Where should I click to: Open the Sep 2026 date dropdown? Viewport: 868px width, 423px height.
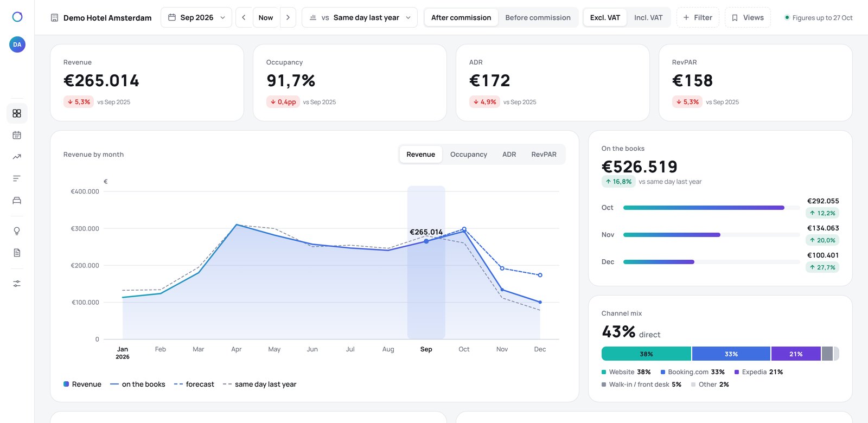196,17
